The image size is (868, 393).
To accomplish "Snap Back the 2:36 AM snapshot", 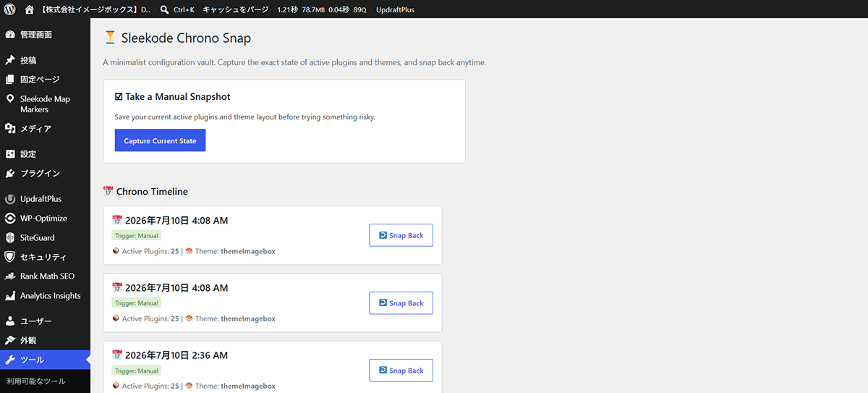I will click(401, 371).
